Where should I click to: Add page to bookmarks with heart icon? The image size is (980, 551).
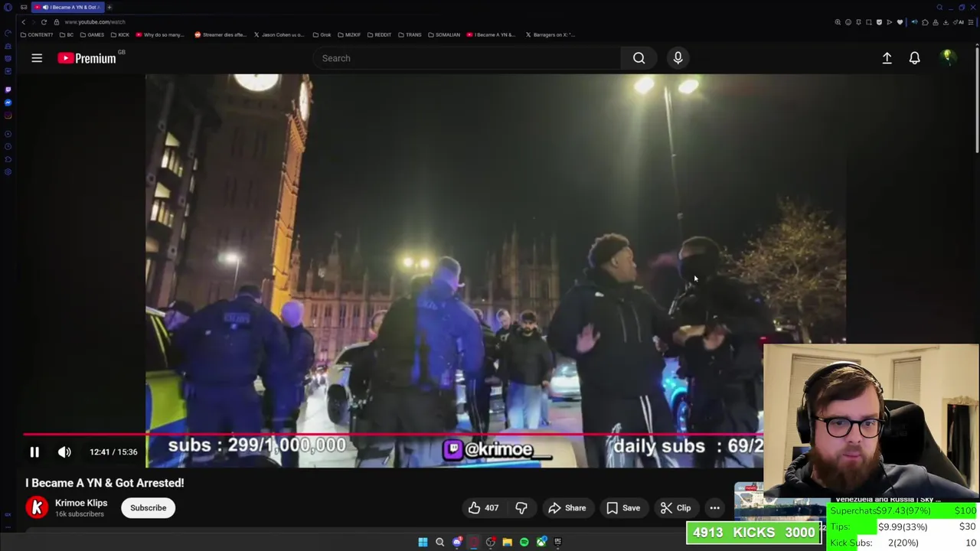point(900,22)
